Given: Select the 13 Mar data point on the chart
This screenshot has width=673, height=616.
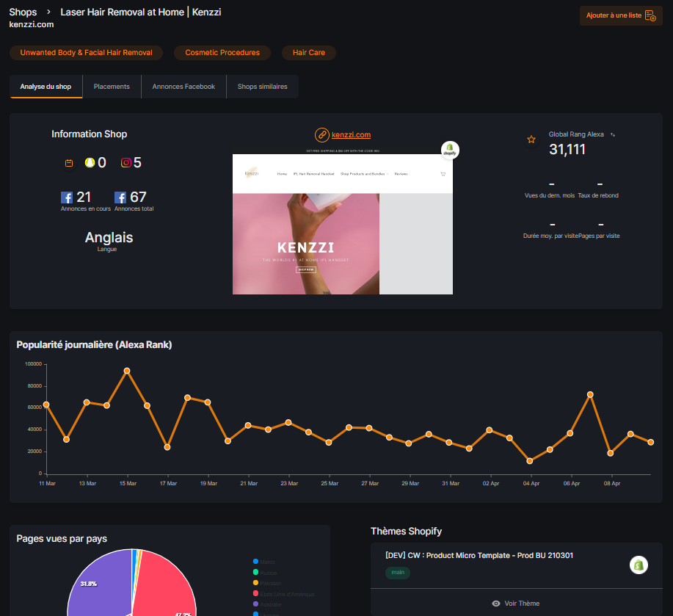Looking at the screenshot, I should [x=87, y=402].
